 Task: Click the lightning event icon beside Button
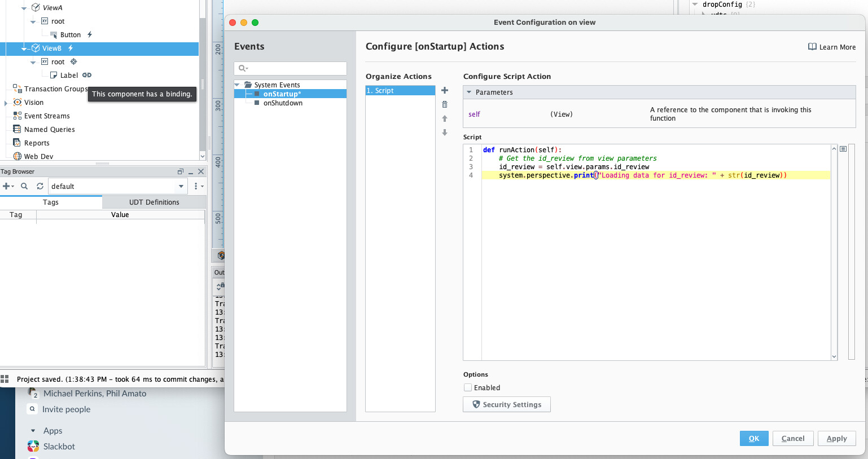[x=90, y=34]
